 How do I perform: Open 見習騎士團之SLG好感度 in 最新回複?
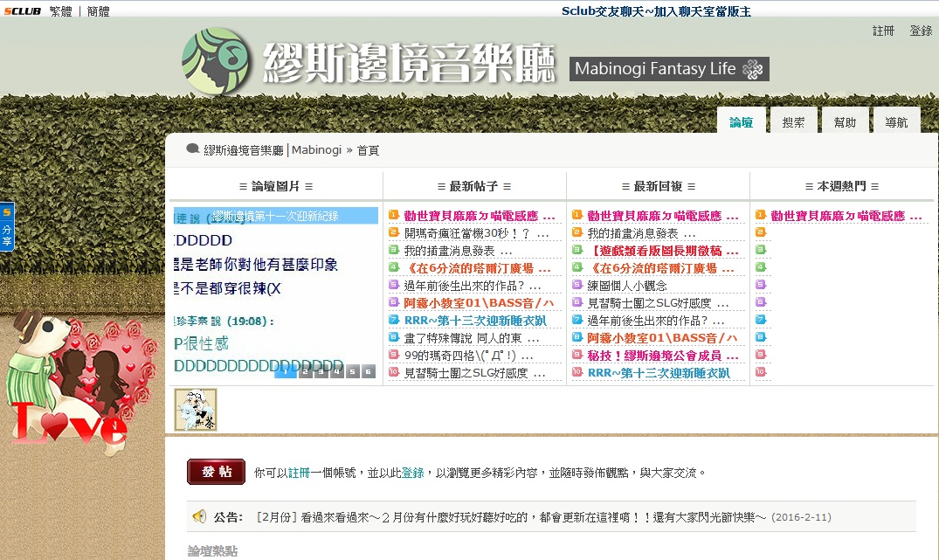pyautogui.click(x=658, y=303)
